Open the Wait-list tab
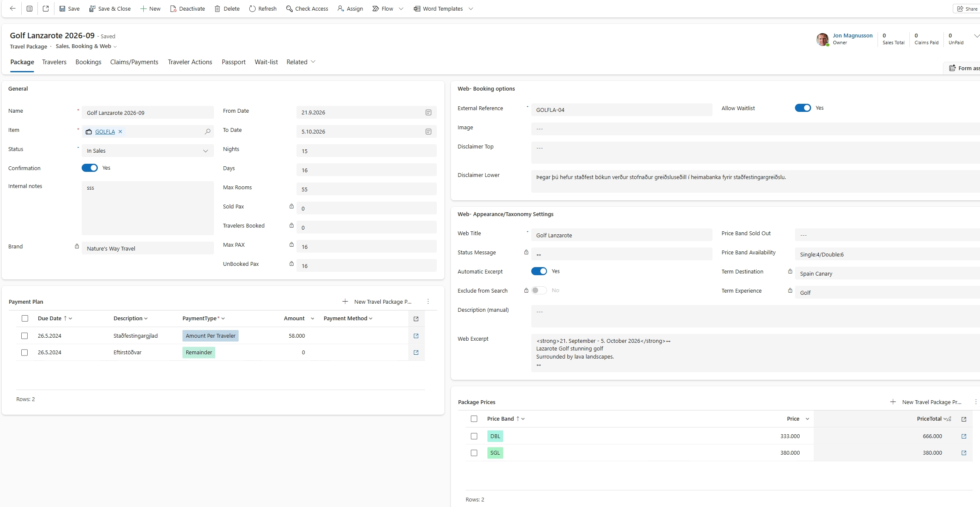The image size is (980, 507). [x=266, y=62]
